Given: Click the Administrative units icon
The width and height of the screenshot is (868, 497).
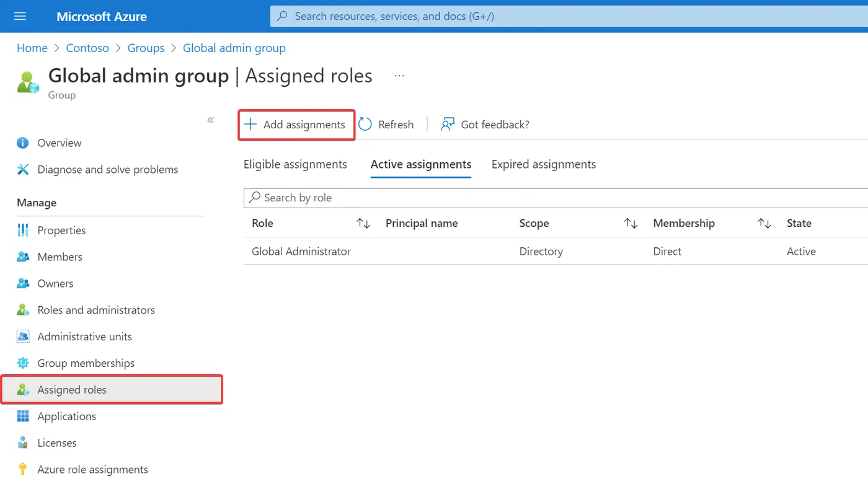Looking at the screenshot, I should pos(23,337).
